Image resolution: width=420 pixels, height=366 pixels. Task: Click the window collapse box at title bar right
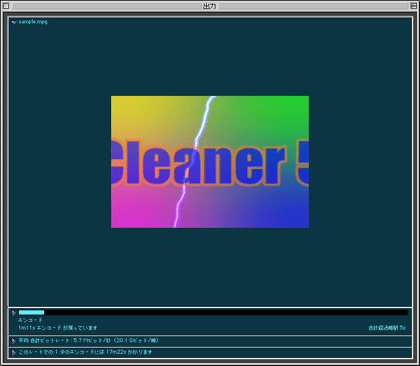pyautogui.click(x=413, y=6)
